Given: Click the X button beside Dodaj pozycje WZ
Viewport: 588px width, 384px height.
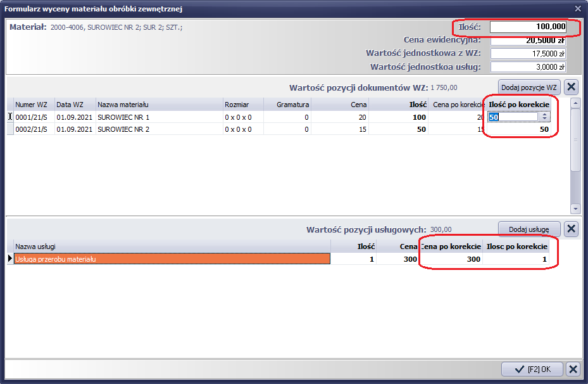Looking at the screenshot, I should pyautogui.click(x=570, y=87).
